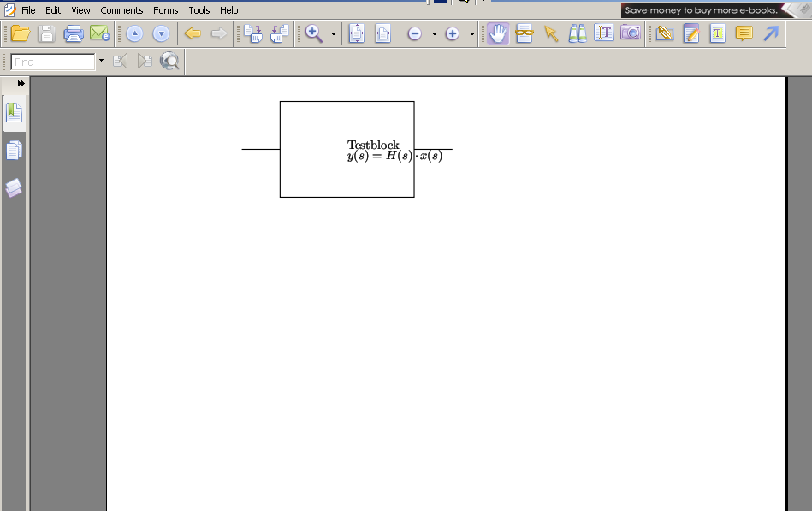
Task: Toggle the Bookmarks panel
Action: click(x=14, y=110)
